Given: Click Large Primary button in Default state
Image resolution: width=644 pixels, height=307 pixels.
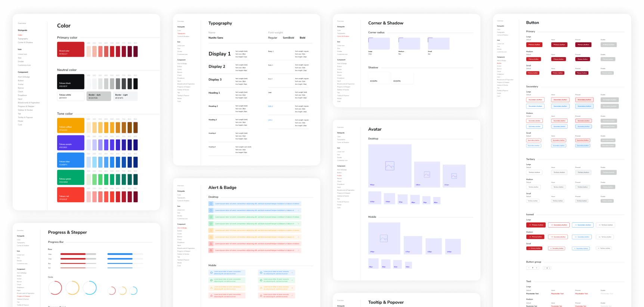Looking at the screenshot, I should [x=534, y=45].
